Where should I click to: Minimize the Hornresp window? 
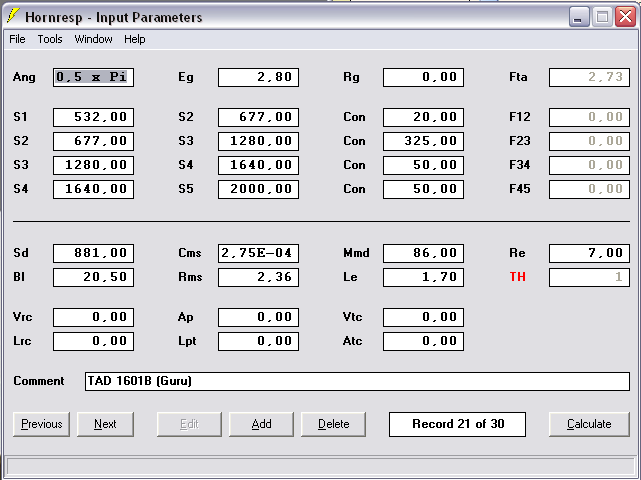tap(578, 17)
